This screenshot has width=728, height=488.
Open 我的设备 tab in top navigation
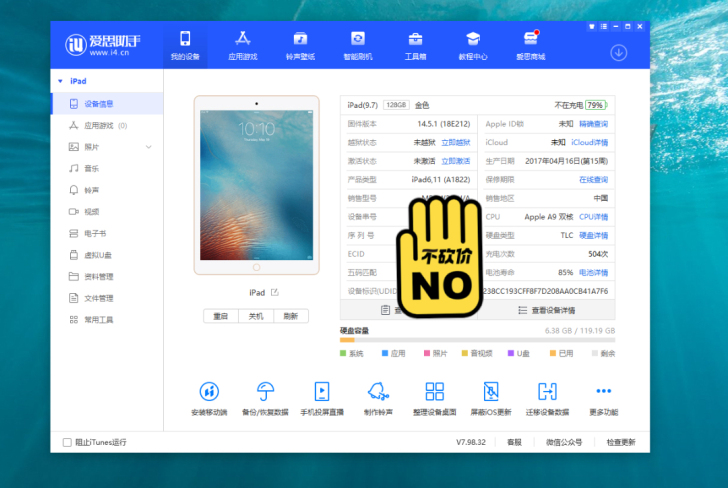point(185,46)
